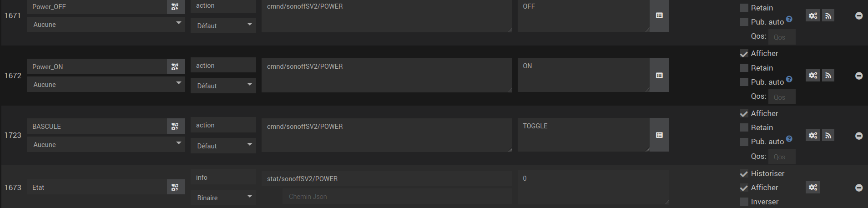
Task: Enable Retain for the Power_ON command
Action: pos(744,68)
